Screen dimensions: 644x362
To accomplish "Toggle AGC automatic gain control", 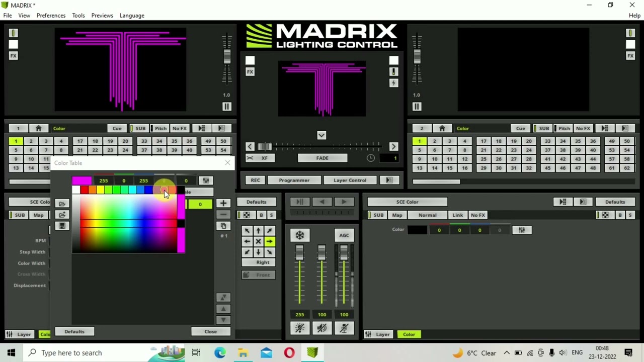I will [x=344, y=235].
